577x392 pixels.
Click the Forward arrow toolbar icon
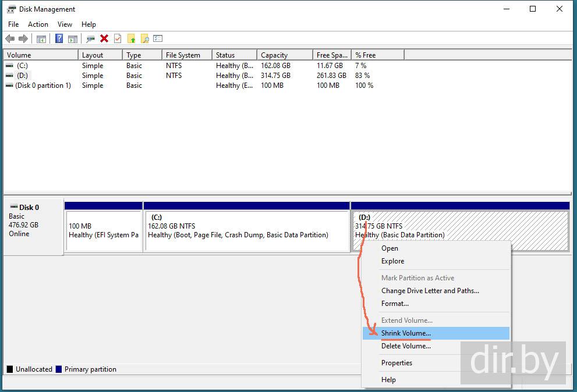(23, 39)
